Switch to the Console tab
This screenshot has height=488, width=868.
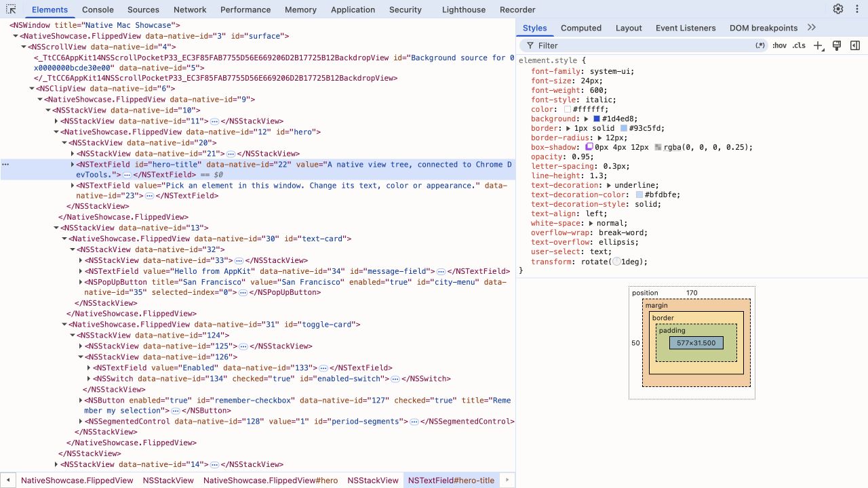pyautogui.click(x=98, y=9)
